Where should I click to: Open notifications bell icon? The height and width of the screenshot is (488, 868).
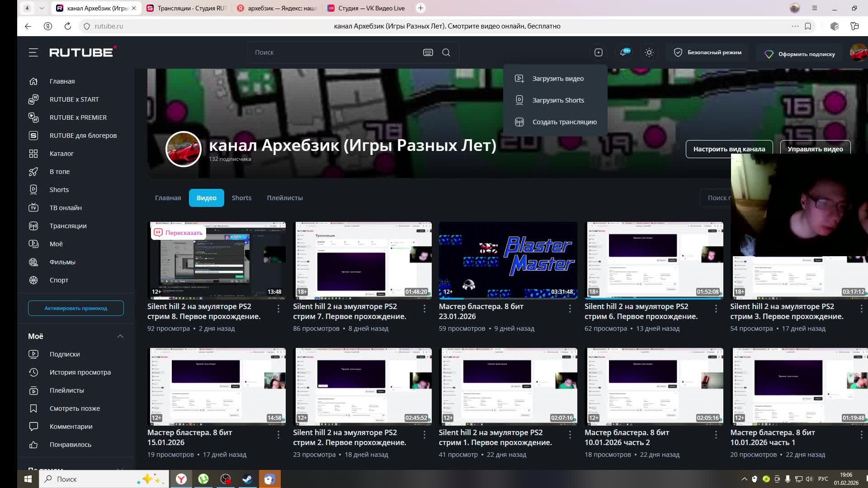(x=623, y=52)
